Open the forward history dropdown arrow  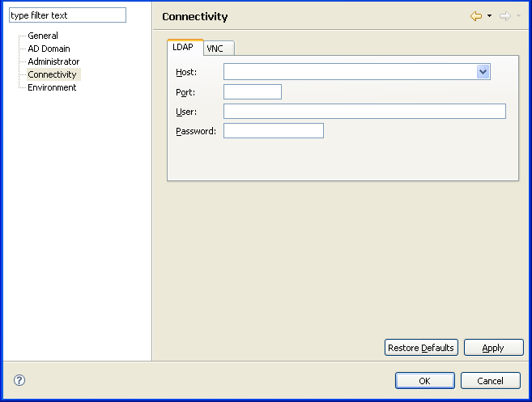point(518,16)
